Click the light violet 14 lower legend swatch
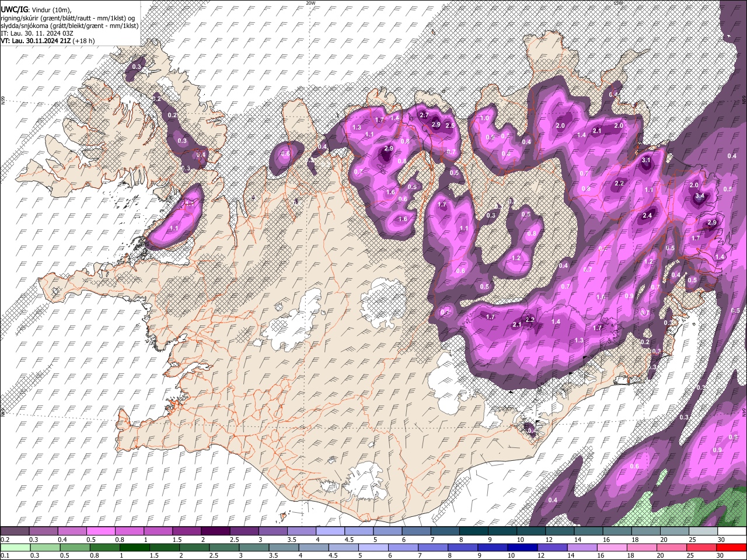 click(x=582, y=548)
